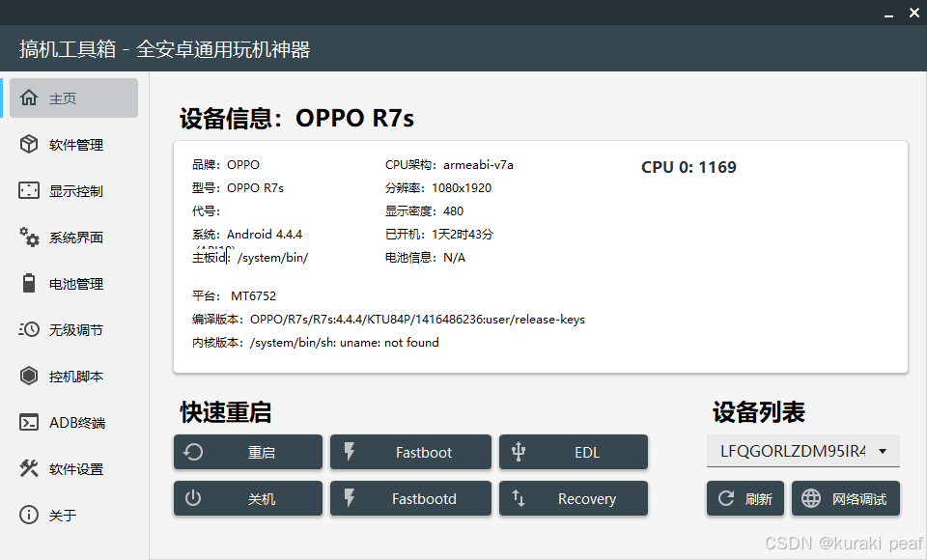Image resolution: width=927 pixels, height=560 pixels.
Task: Reboot into Fastboot mode
Action: [x=411, y=452]
